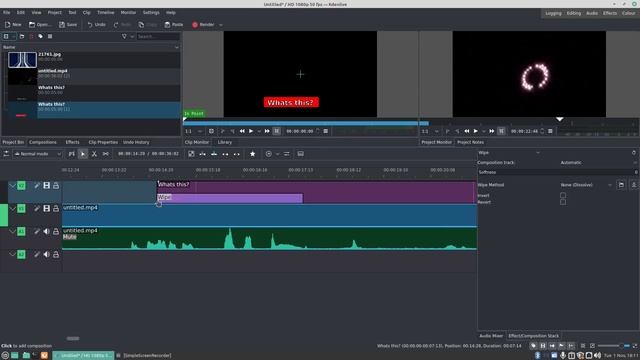Enable the Revert checkbox
The image size is (640, 360).
563,202
